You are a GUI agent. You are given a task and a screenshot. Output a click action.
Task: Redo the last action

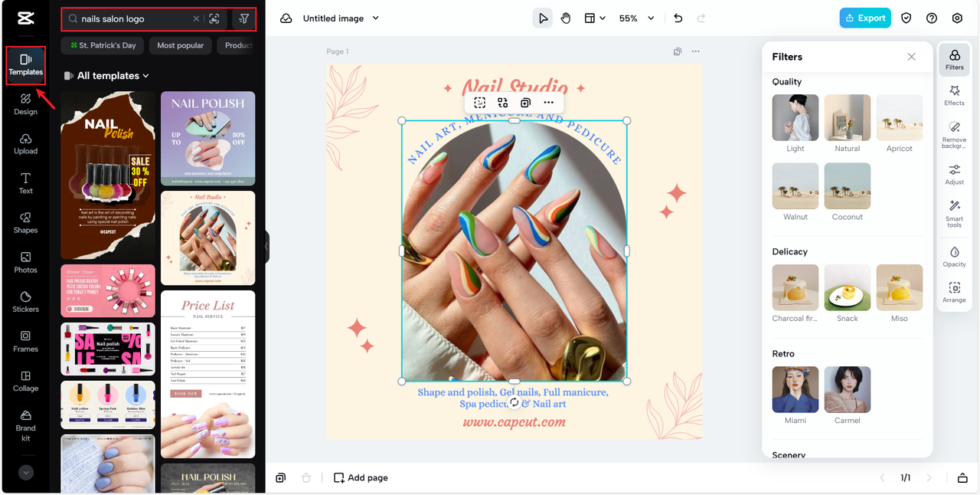[701, 18]
